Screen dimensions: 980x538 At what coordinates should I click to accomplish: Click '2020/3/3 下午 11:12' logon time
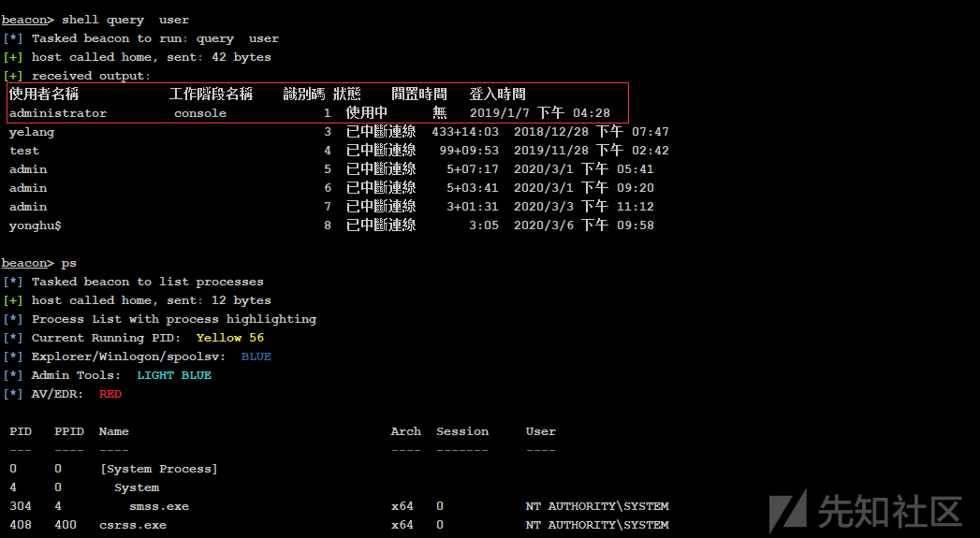tap(584, 207)
